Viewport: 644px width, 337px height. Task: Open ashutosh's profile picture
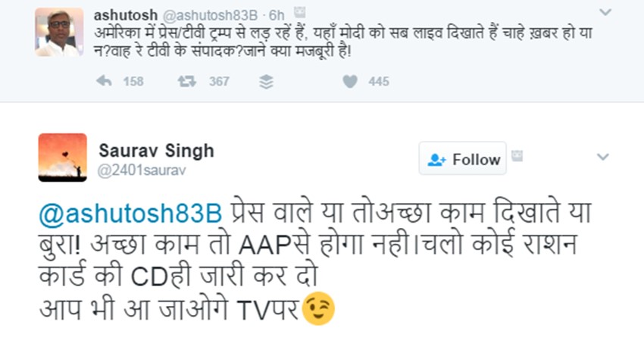(58, 31)
